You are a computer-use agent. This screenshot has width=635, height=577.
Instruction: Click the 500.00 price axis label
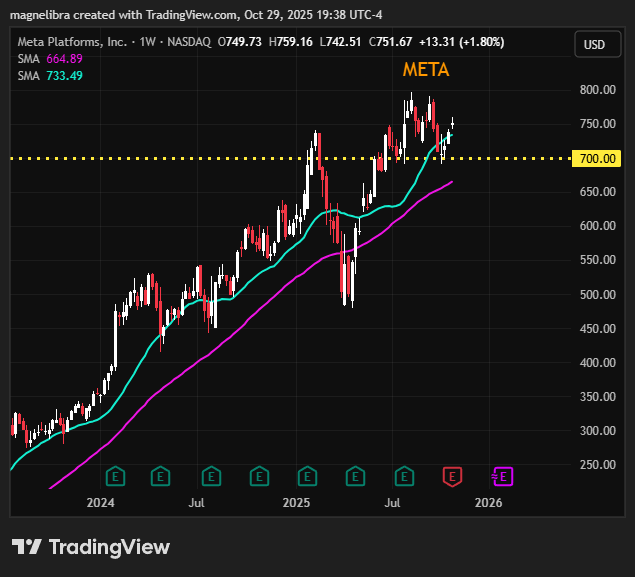point(597,294)
